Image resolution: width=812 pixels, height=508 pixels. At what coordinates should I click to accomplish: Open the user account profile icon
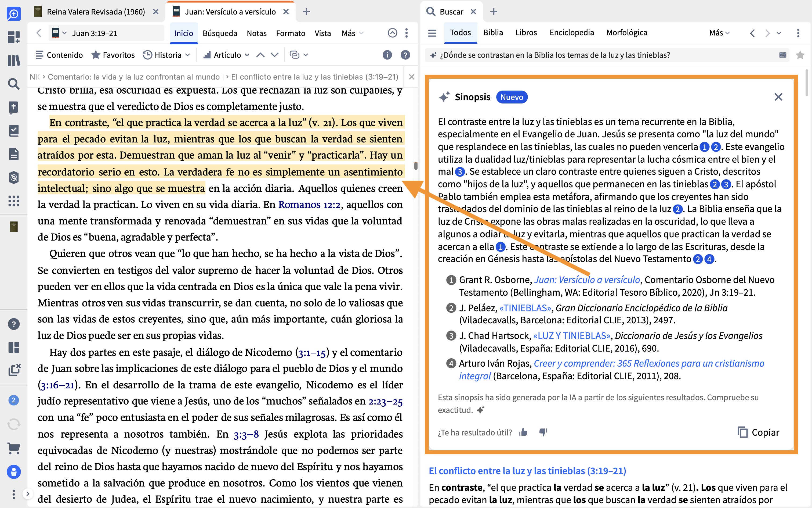tap(14, 472)
